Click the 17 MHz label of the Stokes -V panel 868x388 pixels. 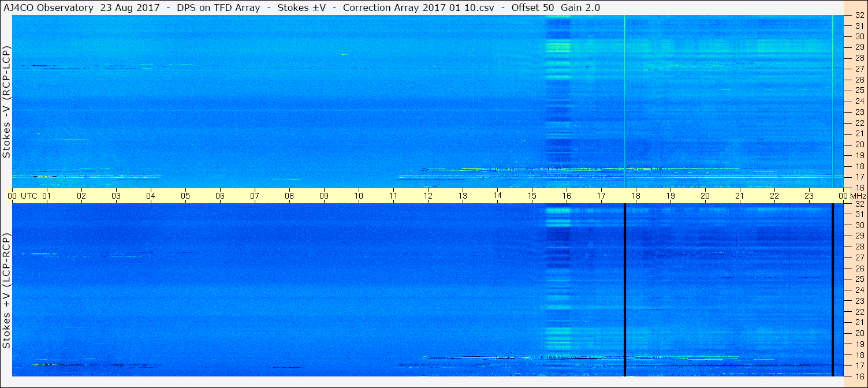click(859, 177)
